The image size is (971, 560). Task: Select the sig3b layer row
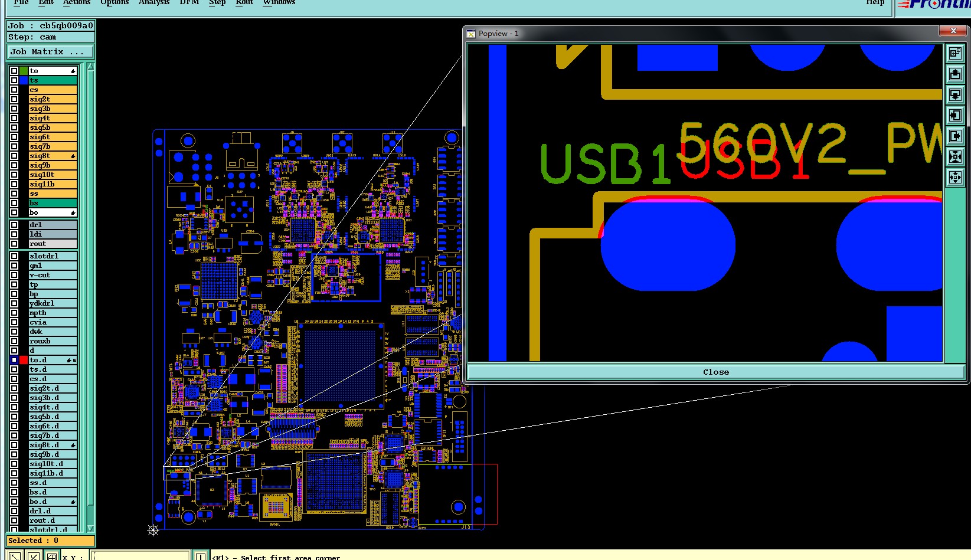pos(53,109)
